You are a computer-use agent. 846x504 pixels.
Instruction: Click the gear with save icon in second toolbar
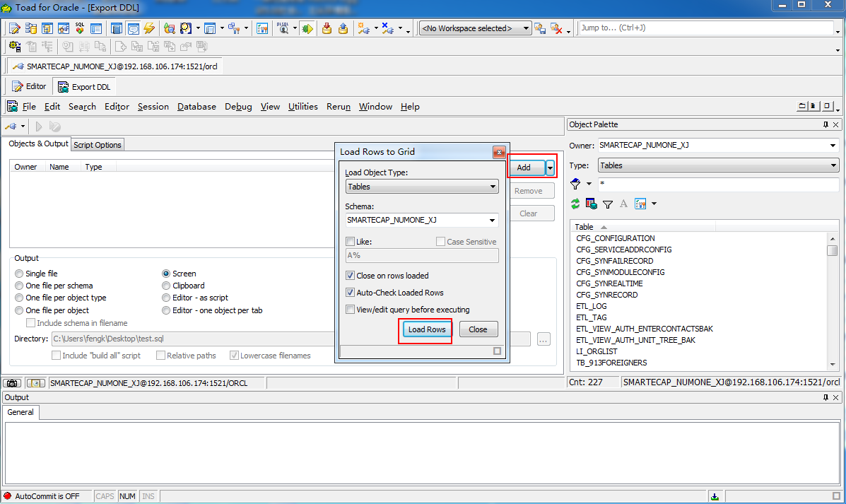pos(15,47)
